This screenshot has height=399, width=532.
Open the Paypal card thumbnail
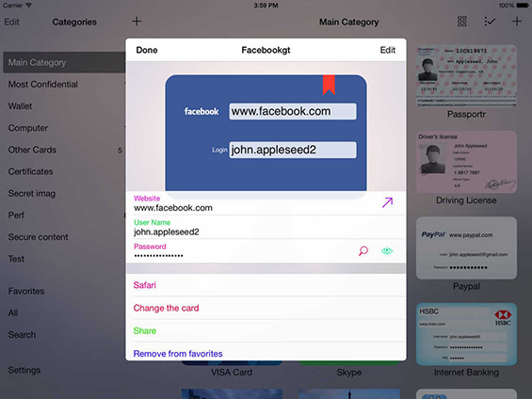(466, 248)
